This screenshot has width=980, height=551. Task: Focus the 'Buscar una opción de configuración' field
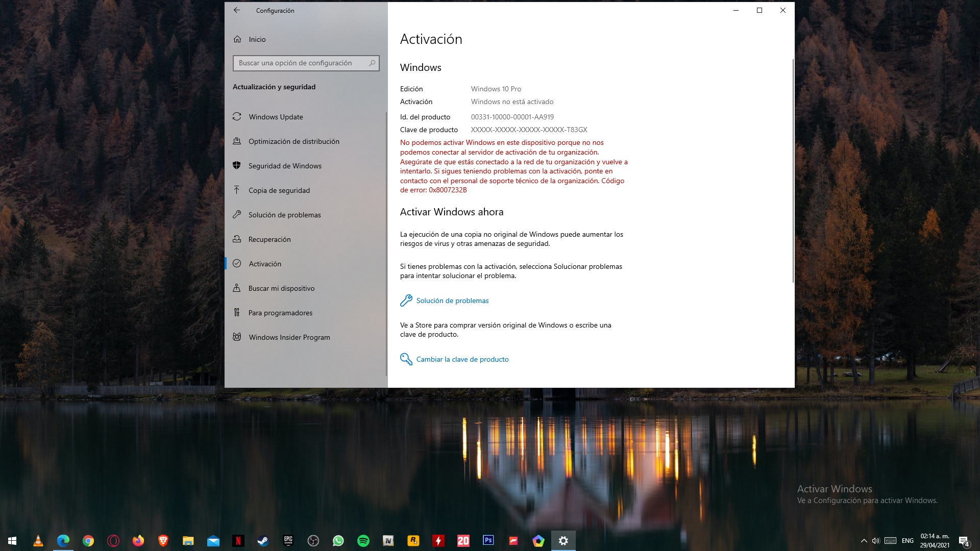pos(306,63)
